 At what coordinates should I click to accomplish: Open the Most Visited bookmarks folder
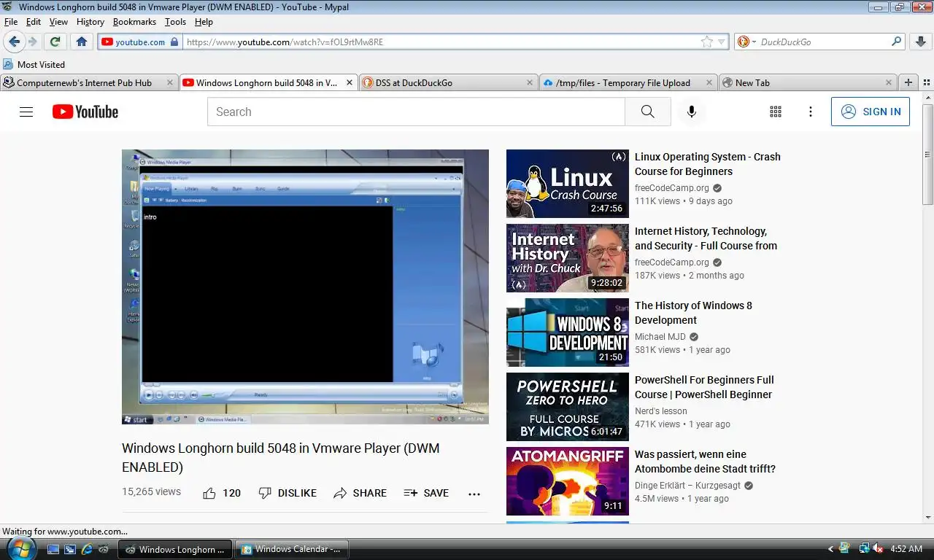coord(34,64)
